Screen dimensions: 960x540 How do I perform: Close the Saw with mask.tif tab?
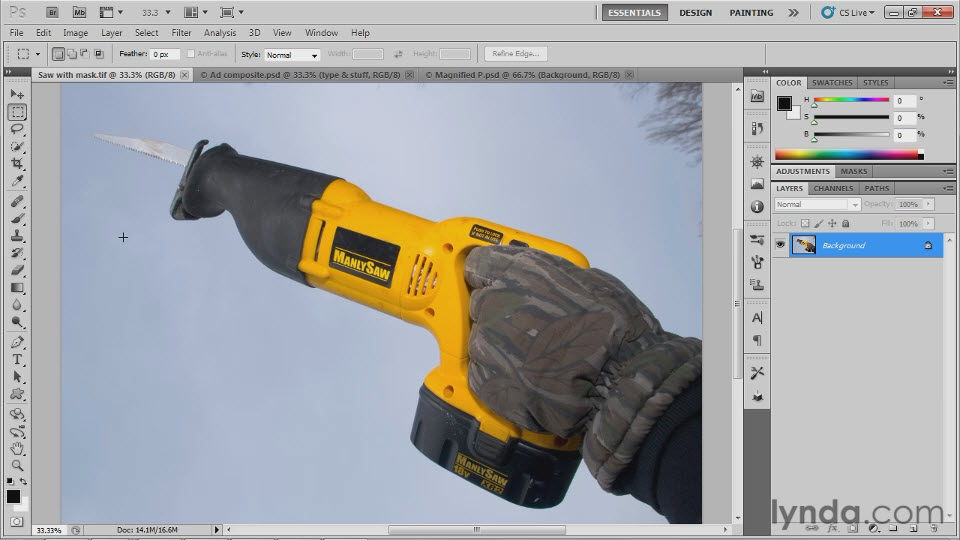coord(184,75)
